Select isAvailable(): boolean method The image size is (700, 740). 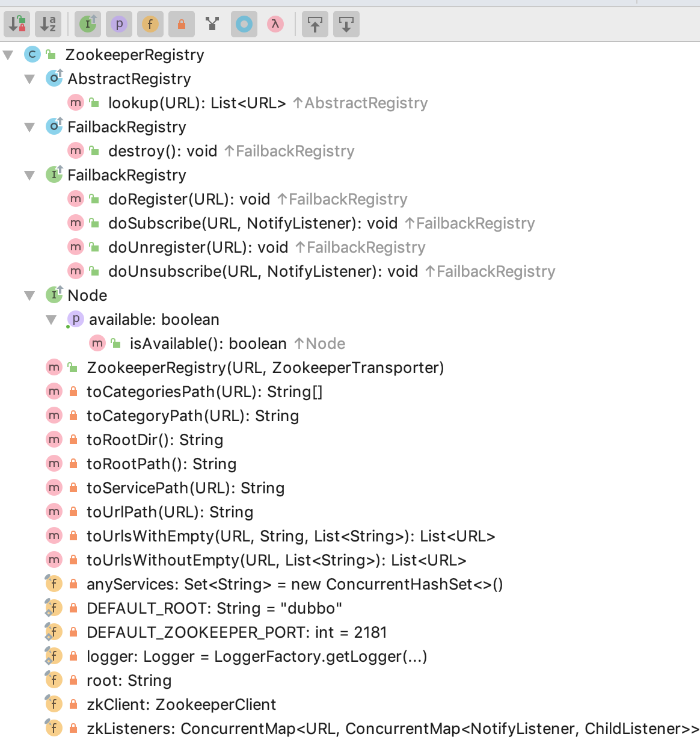(x=208, y=344)
